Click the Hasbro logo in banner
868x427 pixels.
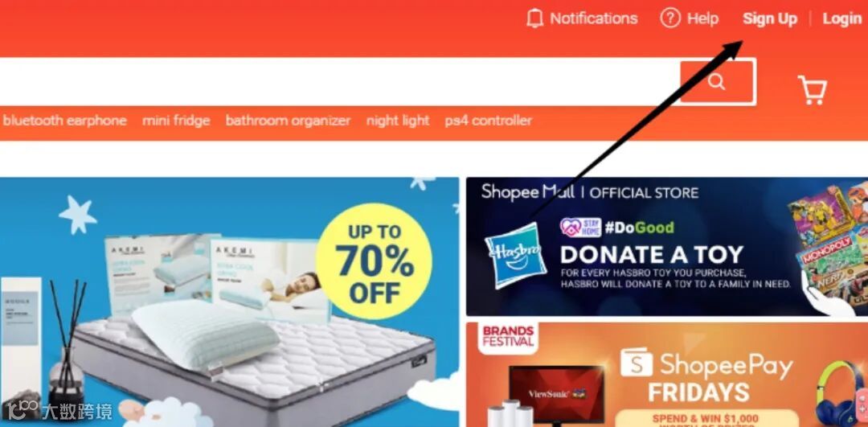click(x=515, y=255)
